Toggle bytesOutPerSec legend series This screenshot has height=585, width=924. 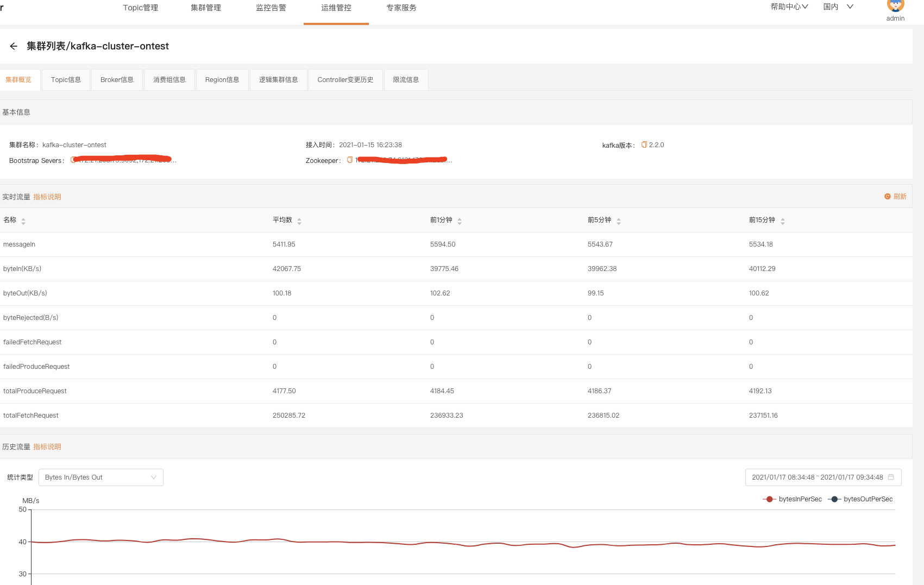860,499
